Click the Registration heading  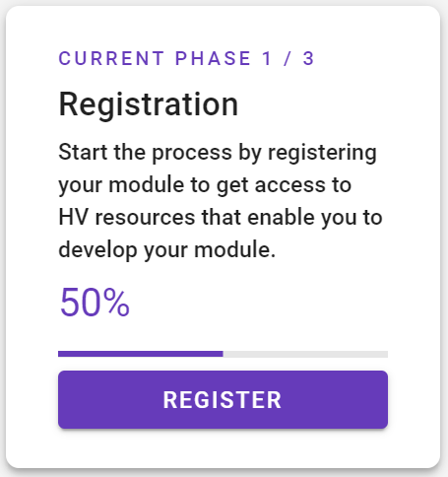[149, 104]
